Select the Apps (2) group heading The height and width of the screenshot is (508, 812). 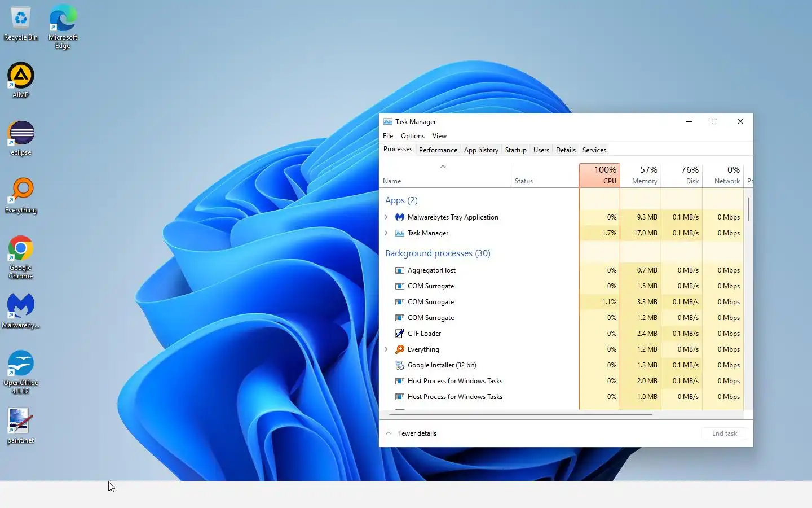point(401,200)
